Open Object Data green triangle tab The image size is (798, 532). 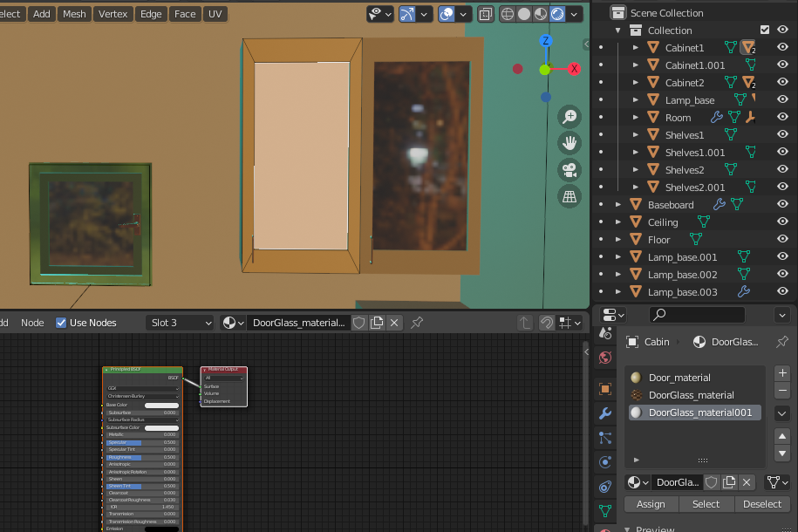click(x=605, y=510)
